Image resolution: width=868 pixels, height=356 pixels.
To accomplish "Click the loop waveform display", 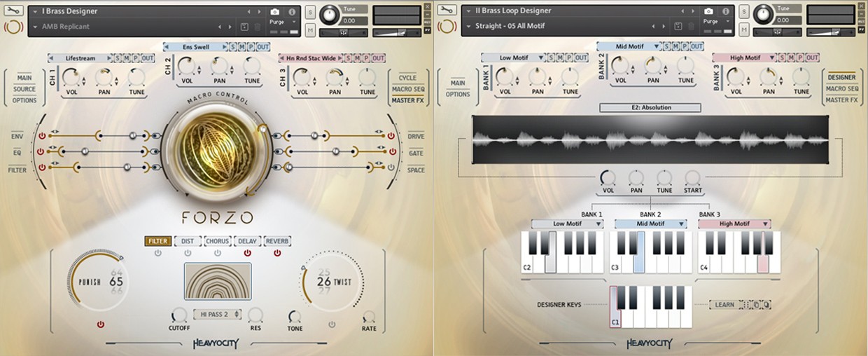I will [650, 140].
